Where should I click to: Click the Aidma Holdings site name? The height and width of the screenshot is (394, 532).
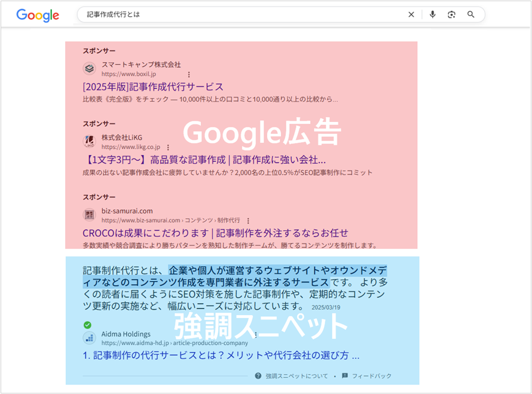(126, 334)
